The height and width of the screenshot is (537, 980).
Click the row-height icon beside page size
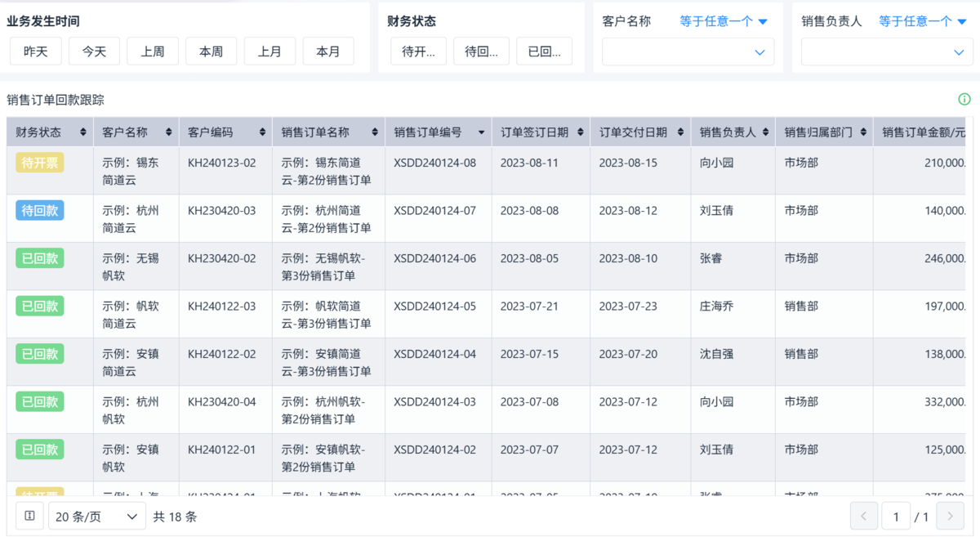[29, 516]
